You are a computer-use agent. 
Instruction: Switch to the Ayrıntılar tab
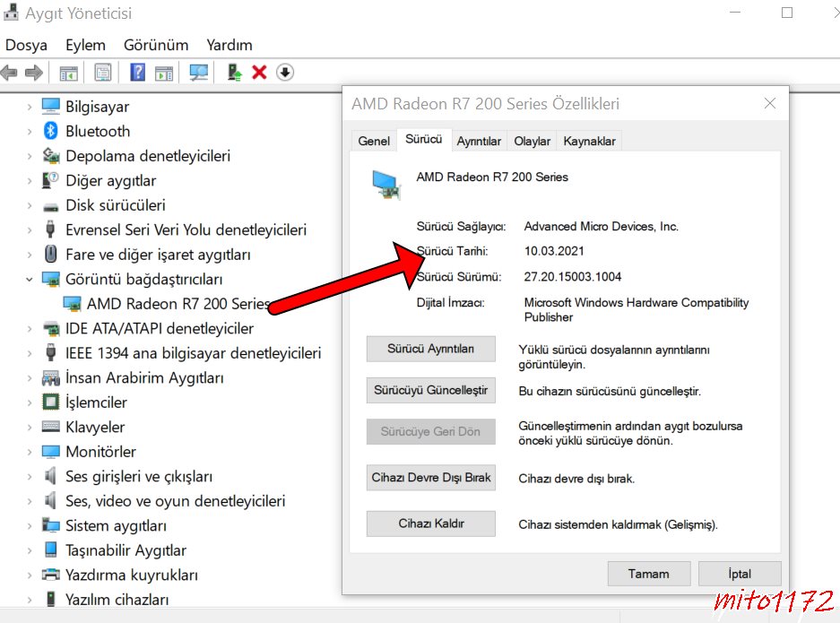[x=479, y=141]
